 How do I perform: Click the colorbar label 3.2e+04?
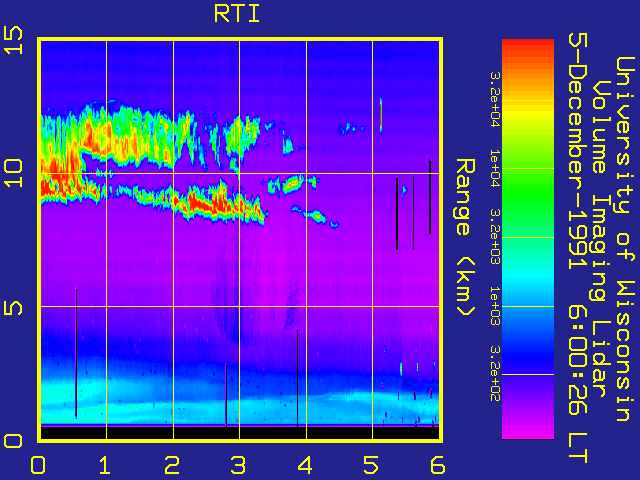pos(495,100)
